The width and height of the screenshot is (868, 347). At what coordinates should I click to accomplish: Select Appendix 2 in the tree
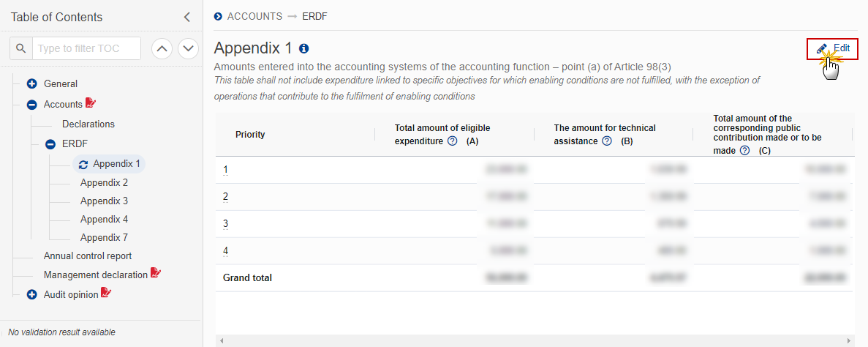[x=104, y=182]
